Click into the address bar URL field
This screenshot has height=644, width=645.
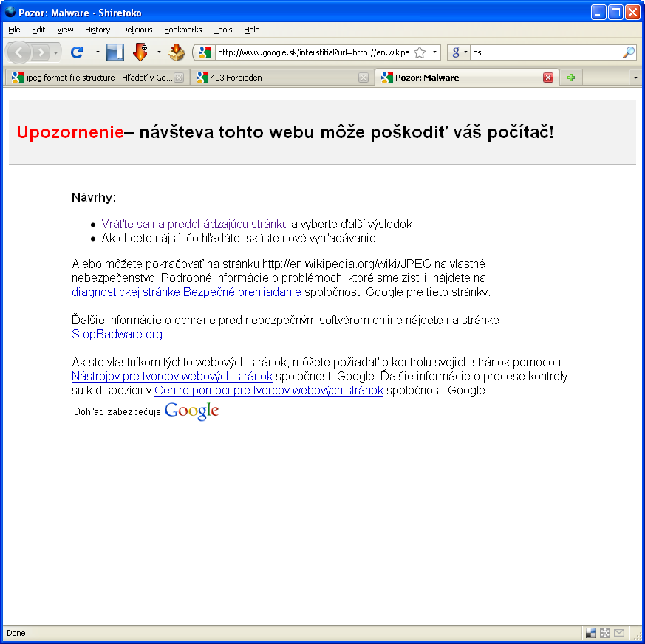click(x=313, y=52)
